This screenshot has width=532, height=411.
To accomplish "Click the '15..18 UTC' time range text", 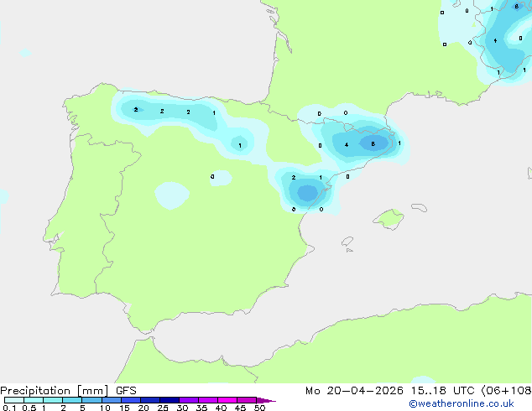I will pyautogui.click(x=442, y=391).
